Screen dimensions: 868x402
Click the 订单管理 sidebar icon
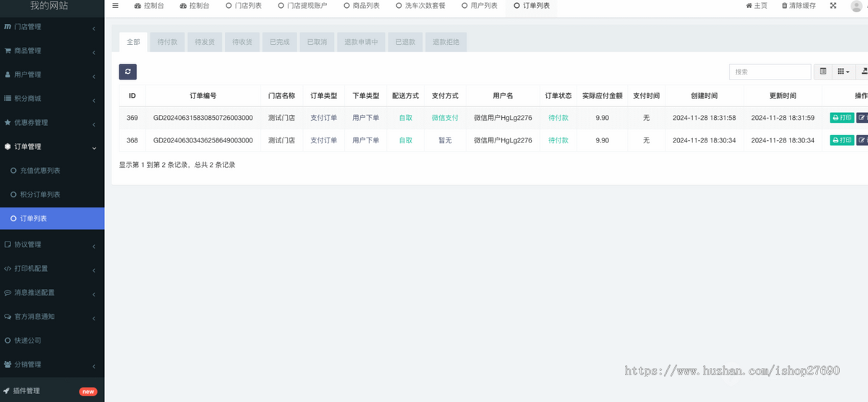tap(7, 146)
